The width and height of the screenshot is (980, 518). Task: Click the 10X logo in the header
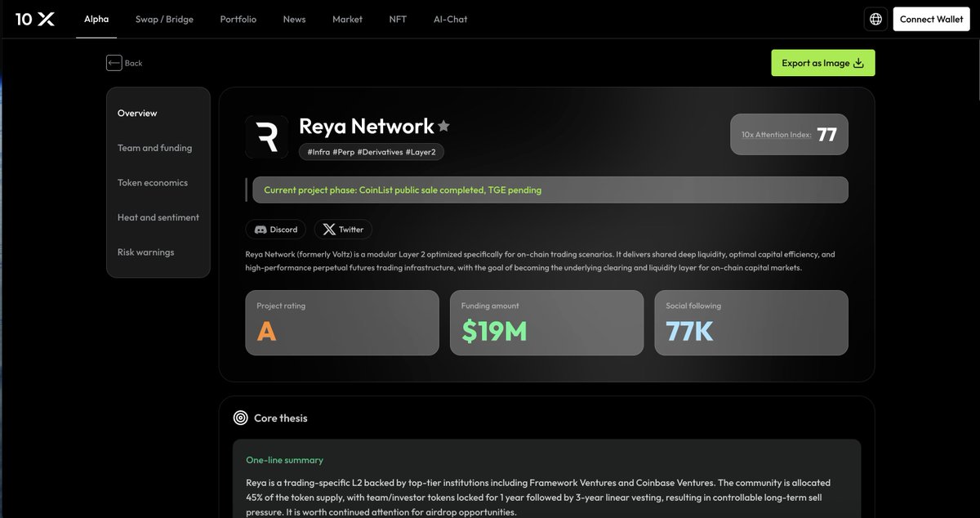coord(35,19)
